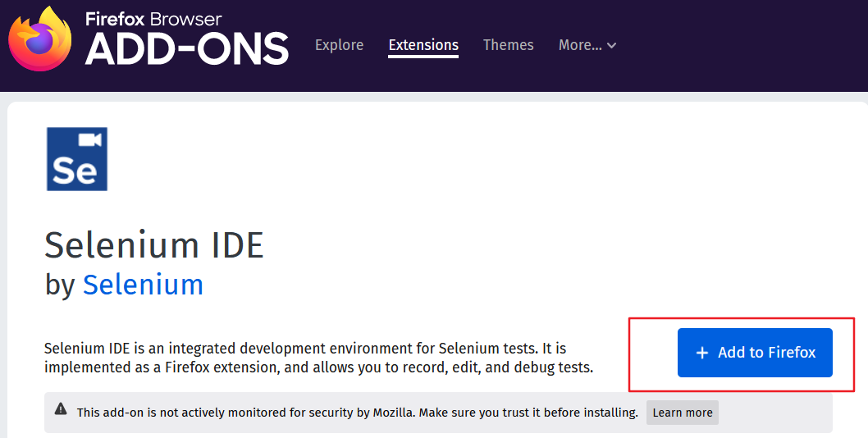Open the More... menu
Image resolution: width=868 pixels, height=438 pixels.
(x=587, y=45)
